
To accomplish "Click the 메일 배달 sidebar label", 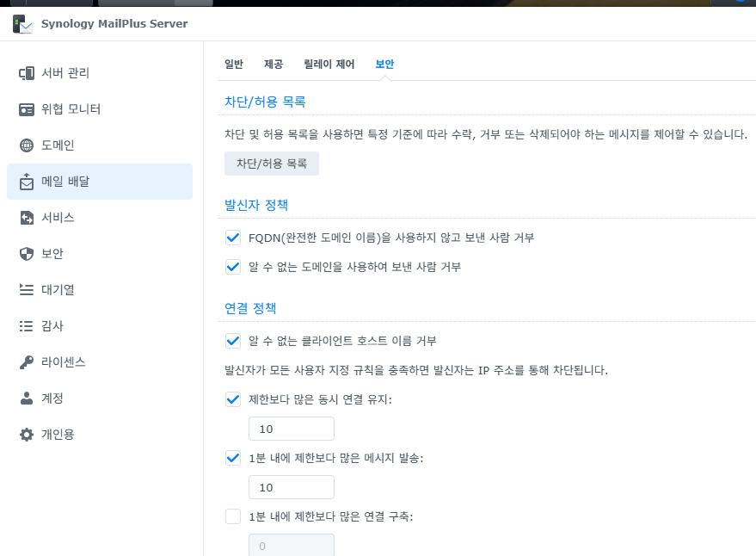I will pos(65,182).
